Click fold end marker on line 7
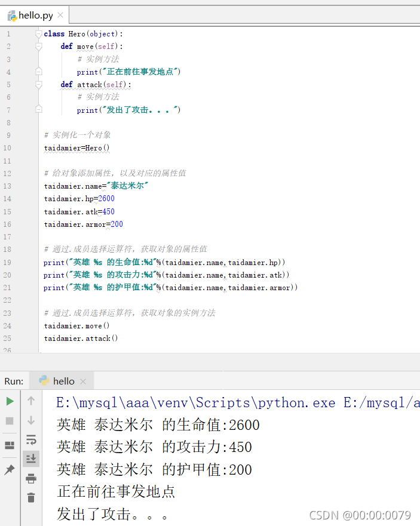The height and width of the screenshot is (526, 420). pyautogui.click(x=39, y=109)
